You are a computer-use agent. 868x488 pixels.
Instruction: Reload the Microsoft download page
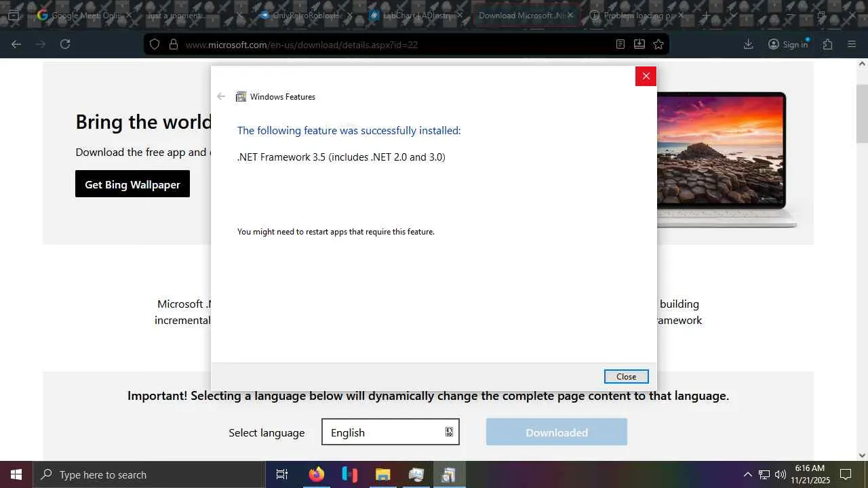[x=65, y=44]
